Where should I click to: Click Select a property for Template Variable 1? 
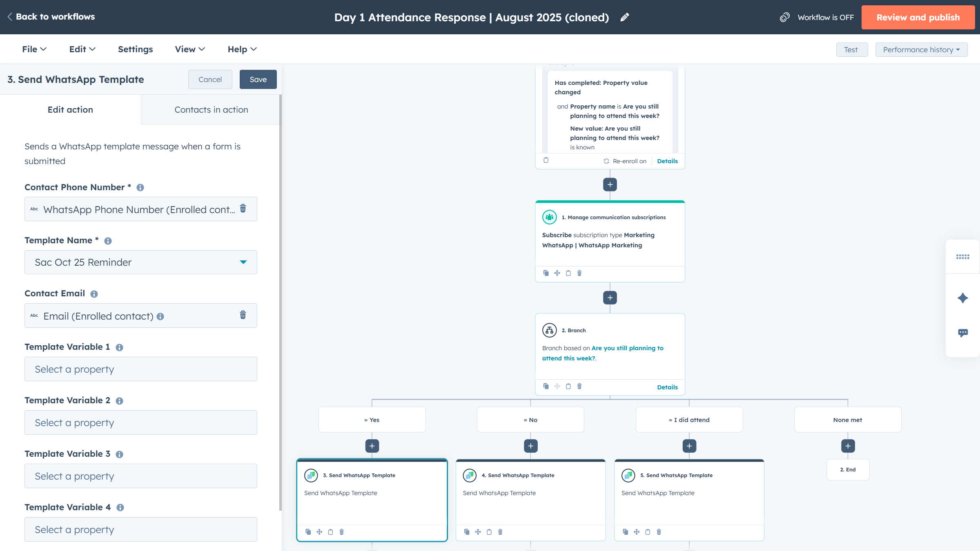tap(140, 369)
